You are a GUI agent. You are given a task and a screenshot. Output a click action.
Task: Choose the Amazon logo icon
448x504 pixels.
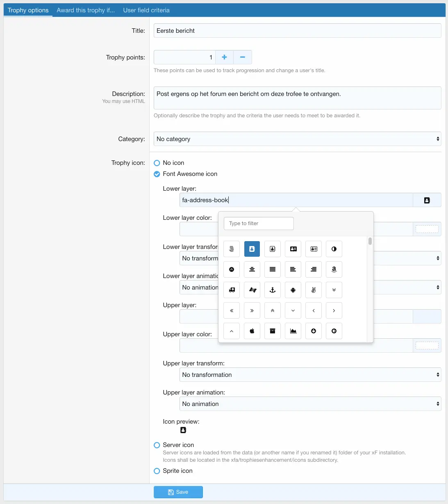(x=334, y=269)
